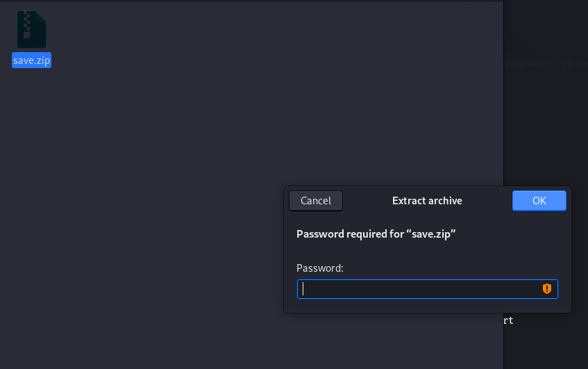The image size is (588, 369).
Task: Click the zipper graphic on the zip icon
Action: [x=26, y=25]
